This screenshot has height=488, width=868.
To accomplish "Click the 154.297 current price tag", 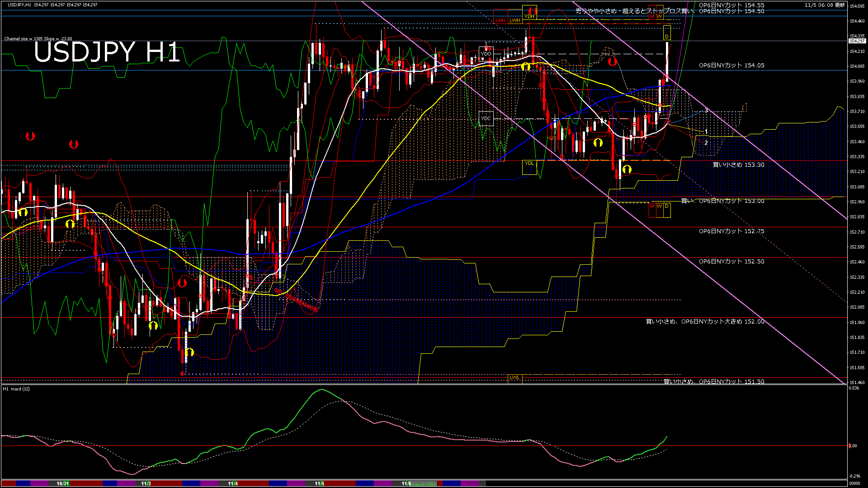I will tap(857, 41).
